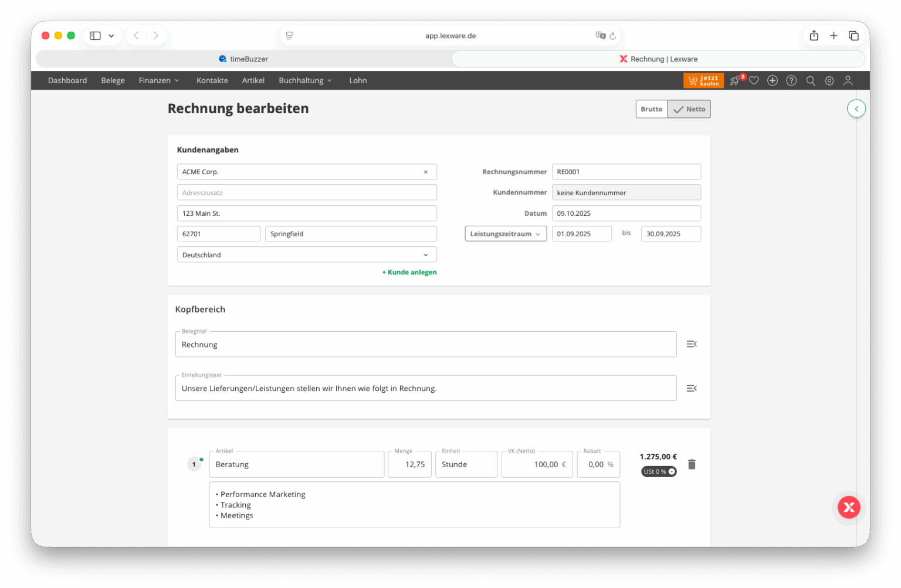Open the Leistungszeitraum dropdown
Image resolution: width=901 pixels, height=588 pixels.
click(x=505, y=234)
